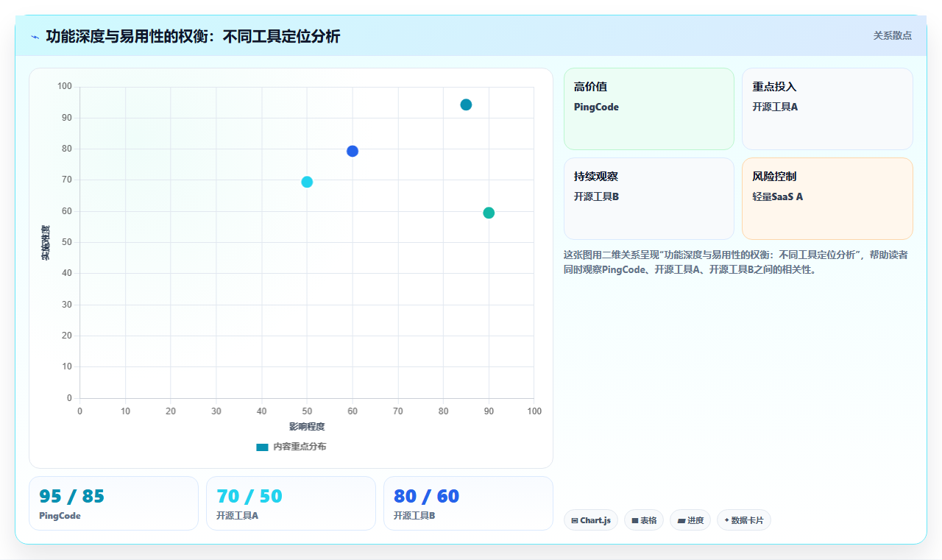This screenshot has height=560, width=942.
Task: Click the 表格 tag chip
Action: coord(644,520)
